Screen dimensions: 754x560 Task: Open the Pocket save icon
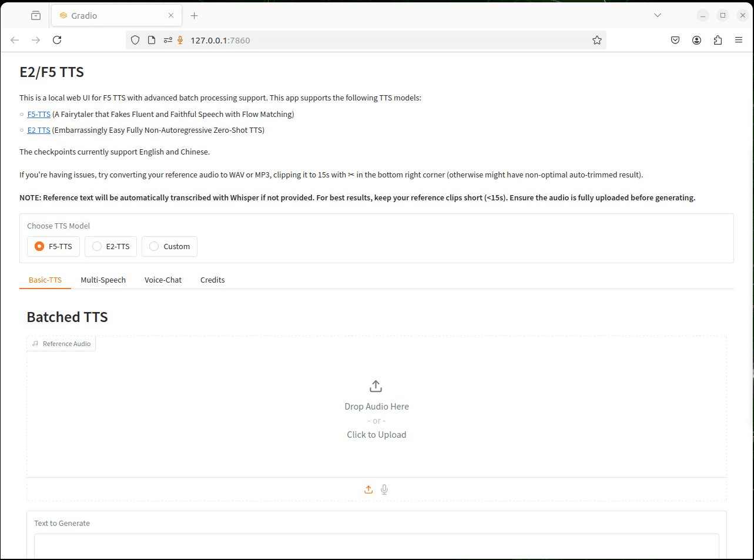click(675, 40)
